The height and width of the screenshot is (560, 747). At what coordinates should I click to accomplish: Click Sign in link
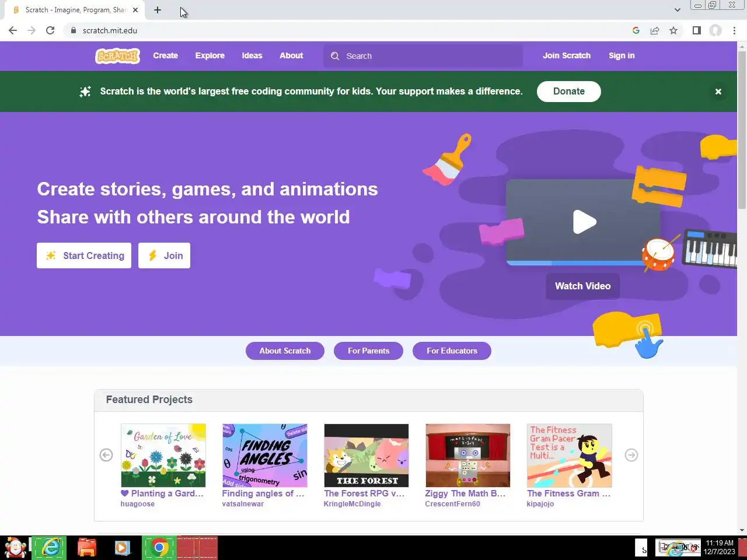pyautogui.click(x=622, y=55)
